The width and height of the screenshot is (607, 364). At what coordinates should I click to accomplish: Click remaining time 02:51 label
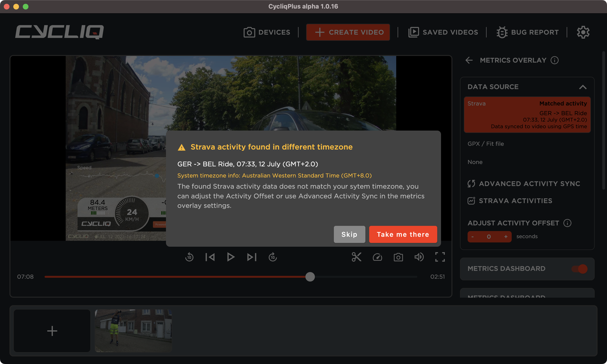(437, 277)
